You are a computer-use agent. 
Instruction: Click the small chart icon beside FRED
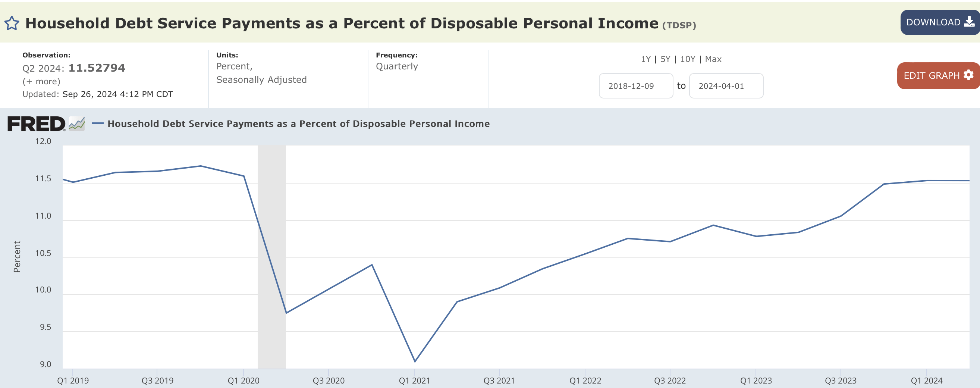[77, 124]
